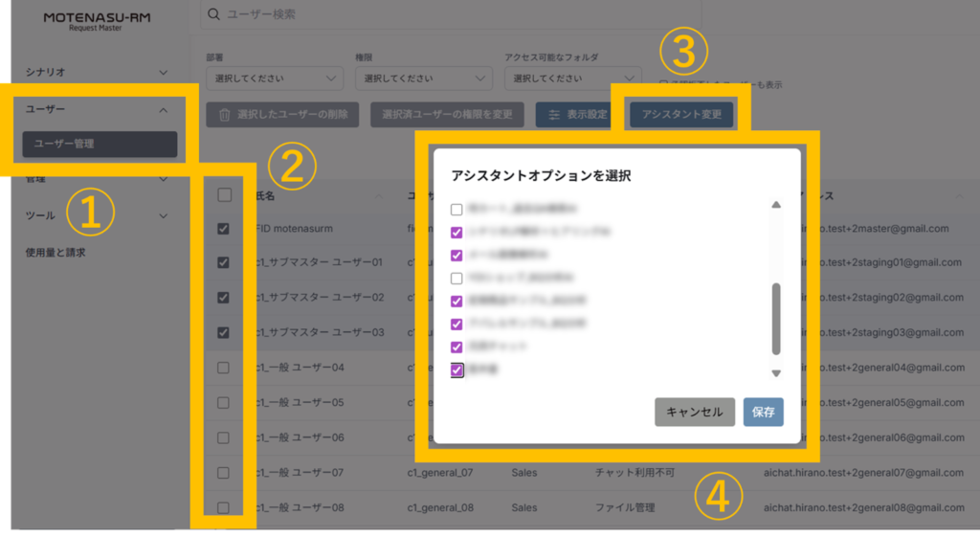The width and height of the screenshot is (980, 560).
Task: Open display settings via sliders icon
Action: 554,115
